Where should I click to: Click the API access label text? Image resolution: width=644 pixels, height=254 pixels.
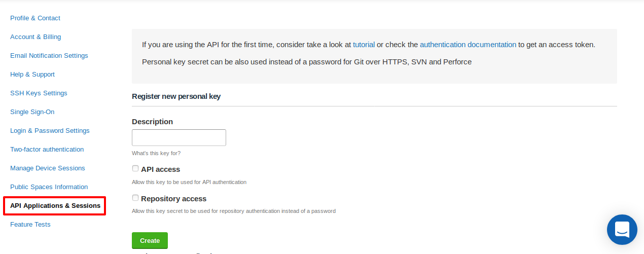(161, 169)
